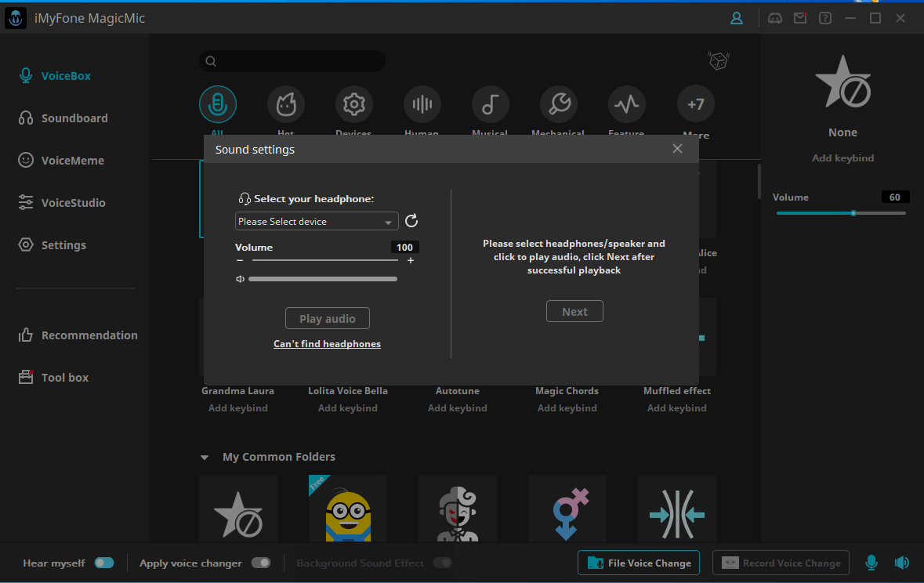Open the Tool box page
Viewport: 924px width, 583px height.
53,377
